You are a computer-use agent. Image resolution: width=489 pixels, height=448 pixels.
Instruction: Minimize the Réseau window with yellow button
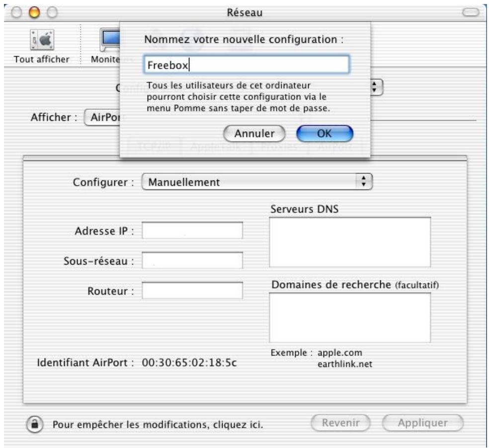pos(34,12)
